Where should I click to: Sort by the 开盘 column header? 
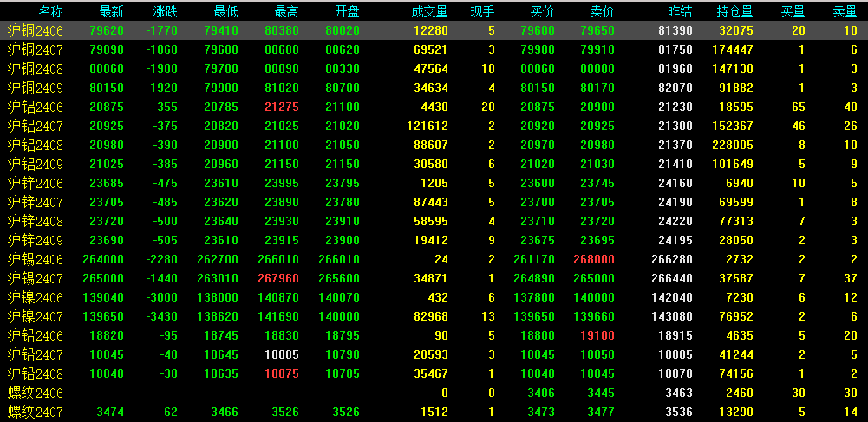pos(347,11)
